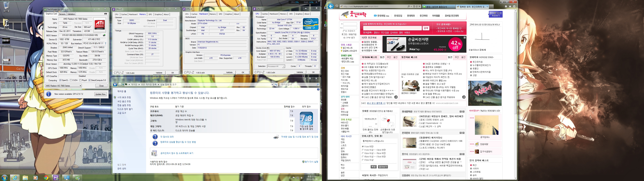The width and height of the screenshot is (644, 181).
Task: Click the GPU-Z screenshot camera icon
Action: pos(105,14)
